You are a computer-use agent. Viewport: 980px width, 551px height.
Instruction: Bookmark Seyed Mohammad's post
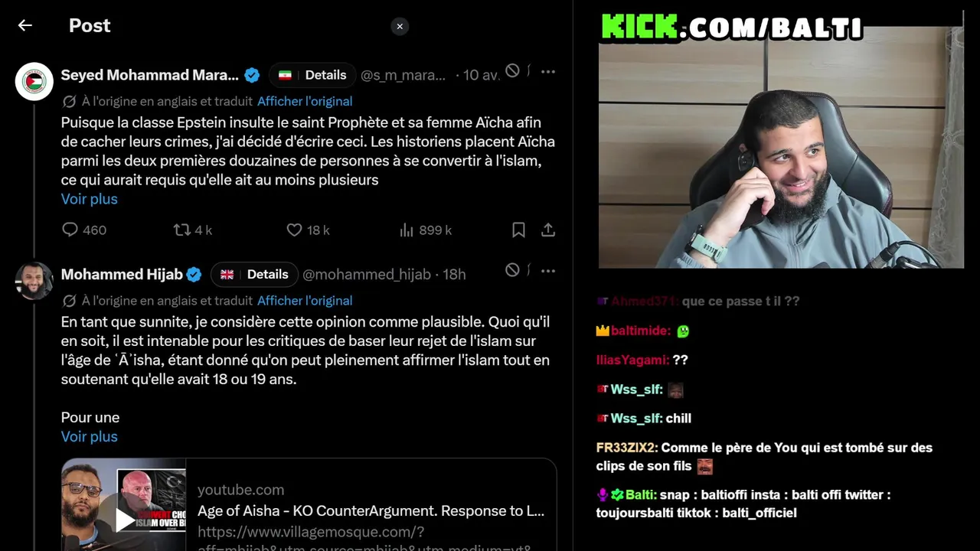coord(518,230)
